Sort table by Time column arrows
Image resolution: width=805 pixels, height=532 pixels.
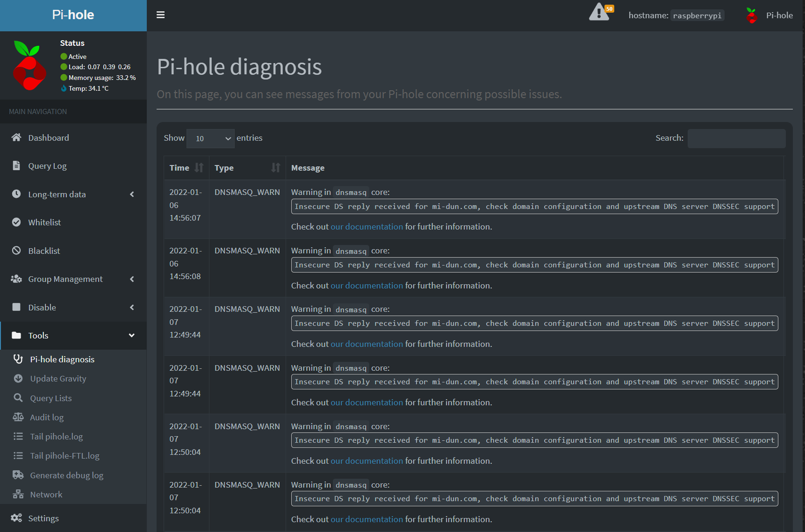click(199, 168)
